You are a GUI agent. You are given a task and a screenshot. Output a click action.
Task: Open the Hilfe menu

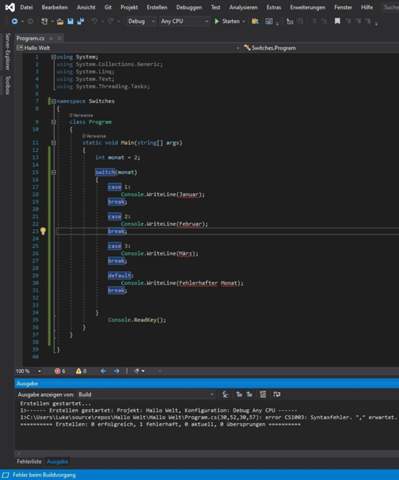pyautogui.click(x=367, y=7)
